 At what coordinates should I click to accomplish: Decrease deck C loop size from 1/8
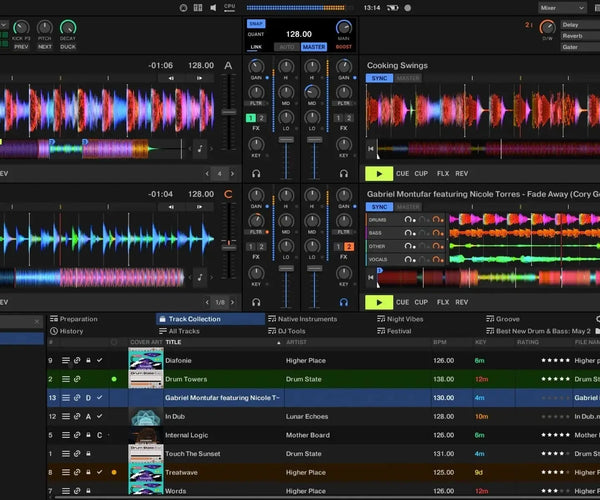pyautogui.click(x=207, y=302)
